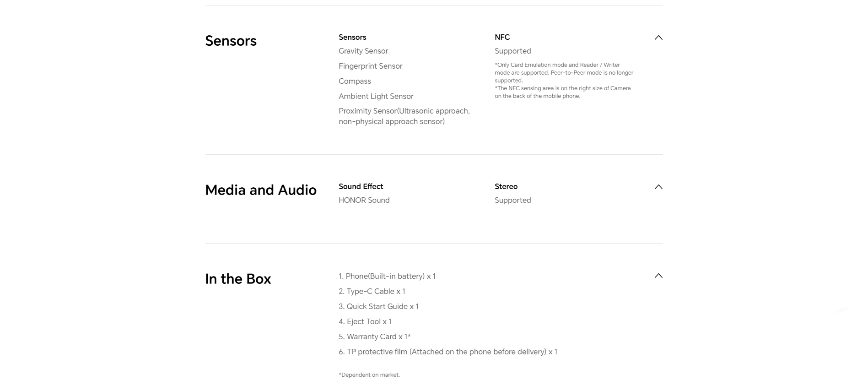Click the NFC Card Emulation footnote text

coord(564,72)
